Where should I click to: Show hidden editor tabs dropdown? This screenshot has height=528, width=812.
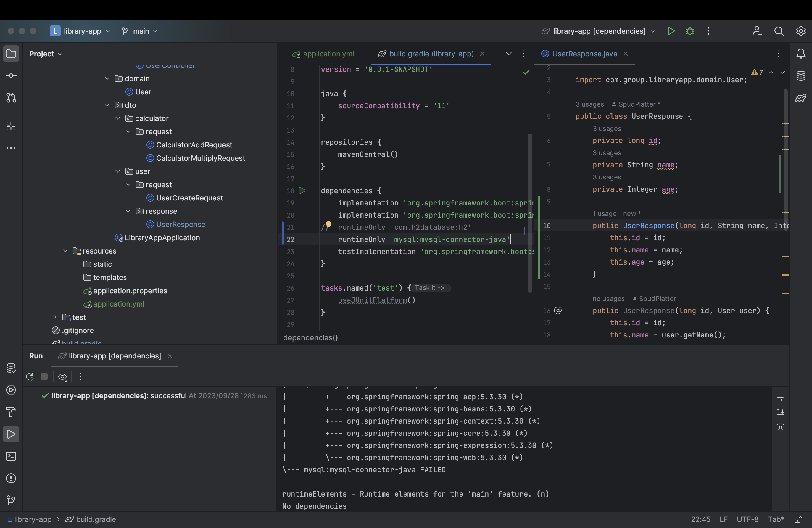point(508,54)
